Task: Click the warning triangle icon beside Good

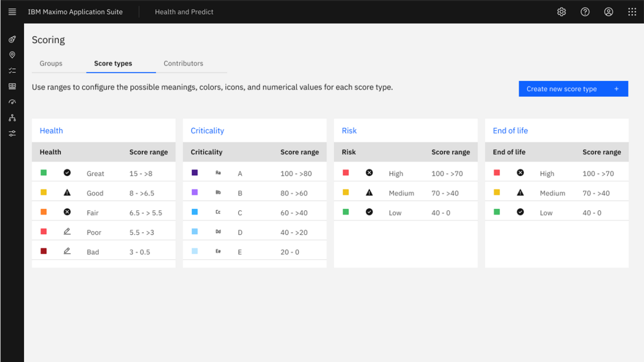Action: (67, 193)
